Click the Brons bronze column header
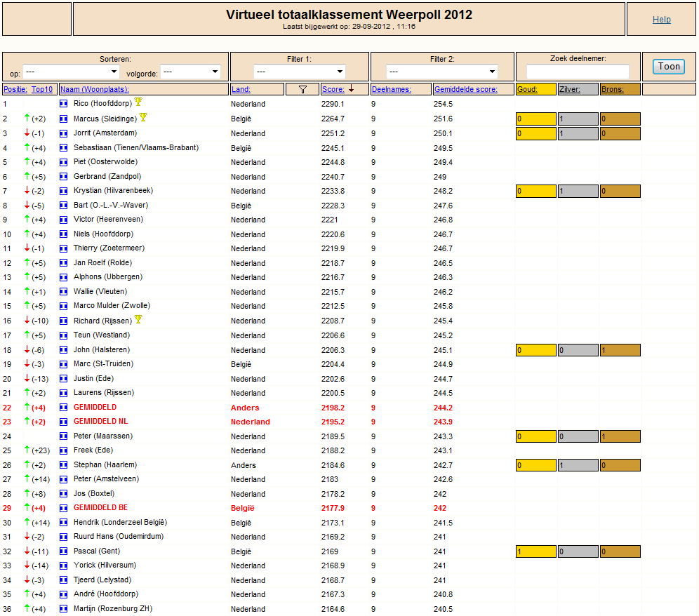Viewport: 699px width, 616px height. [613, 89]
